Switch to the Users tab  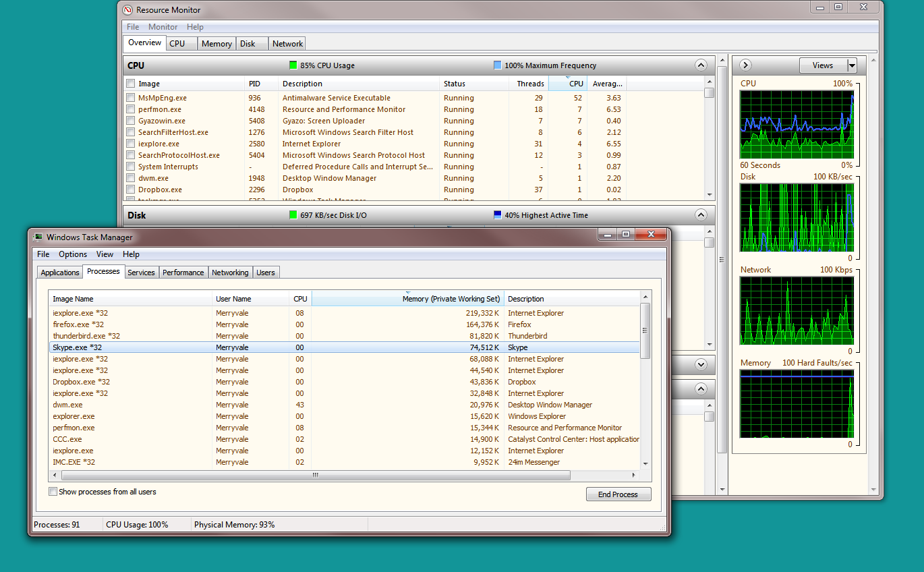266,273
